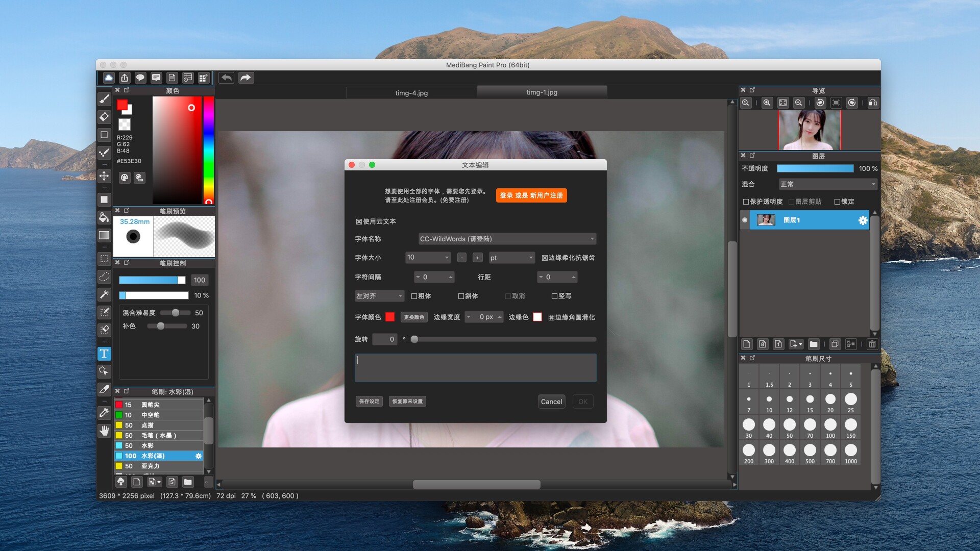This screenshot has height=551, width=980.
Task: Click 恢复原来设置 button
Action: tap(407, 402)
